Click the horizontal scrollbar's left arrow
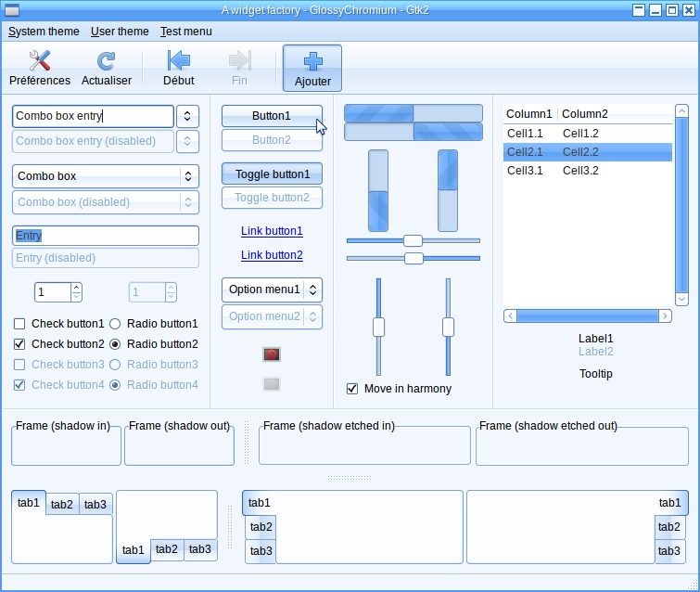The height and width of the screenshot is (592, 700). pos(510,315)
